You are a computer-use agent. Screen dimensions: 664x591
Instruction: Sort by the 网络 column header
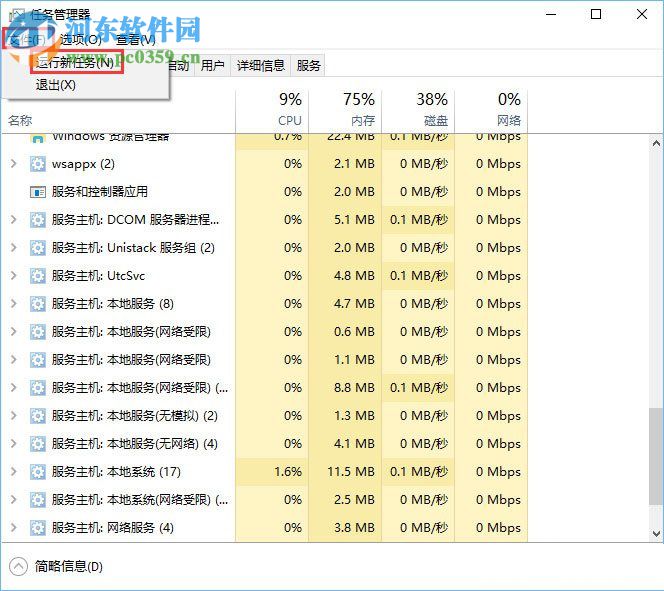click(491, 111)
